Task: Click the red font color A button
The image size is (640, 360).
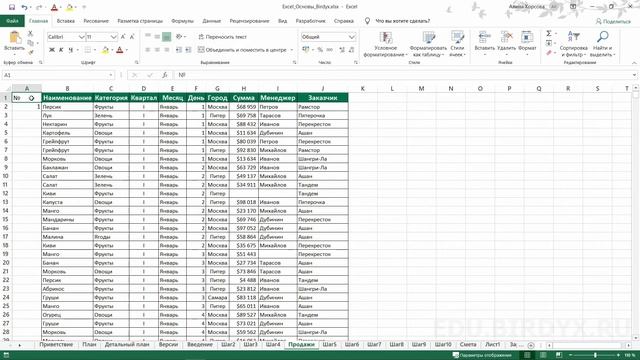Action: coord(120,50)
